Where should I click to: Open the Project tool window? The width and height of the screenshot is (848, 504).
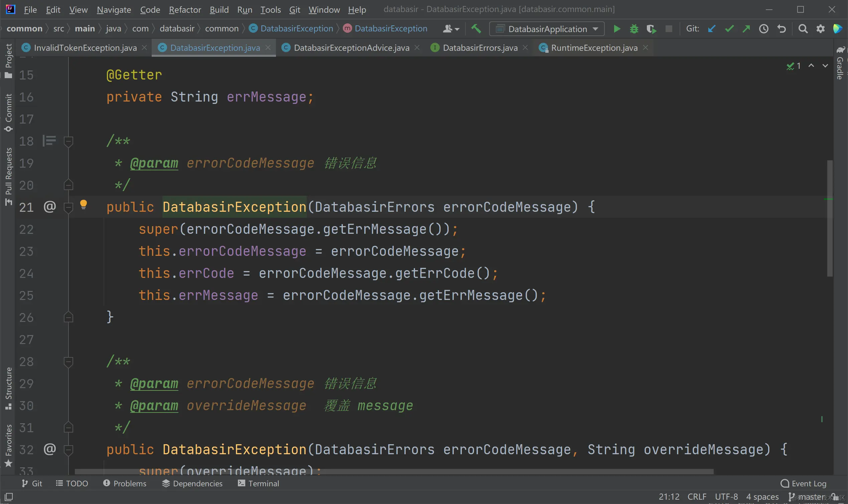point(8,60)
